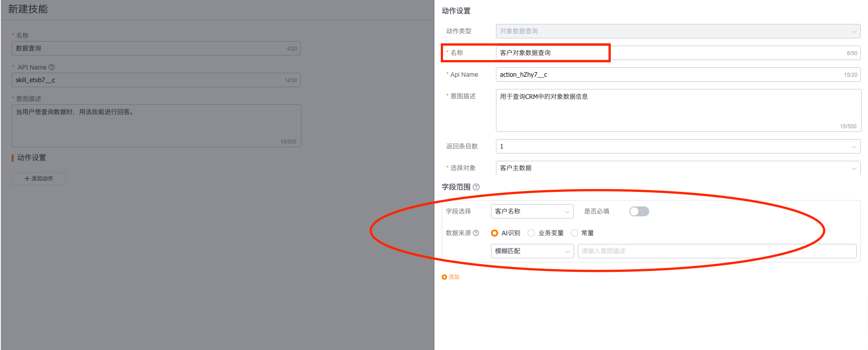Click the 添加动作 button
Screen dimensions: 868x350
point(39,179)
